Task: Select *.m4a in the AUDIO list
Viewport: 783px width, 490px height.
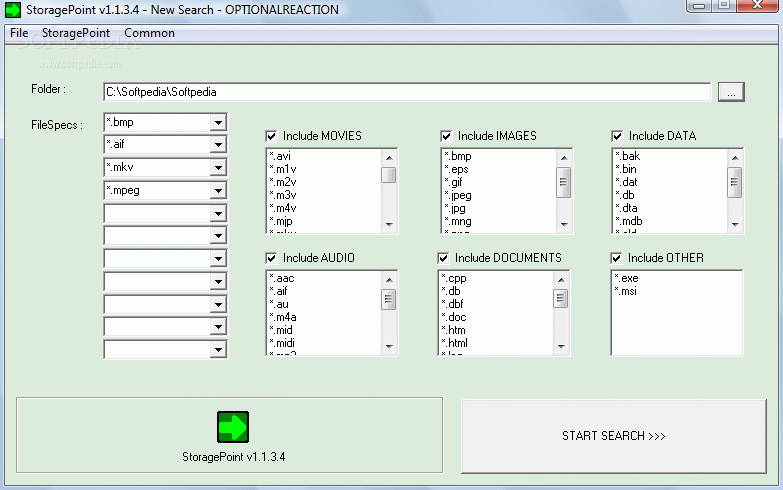Action: pos(283,318)
